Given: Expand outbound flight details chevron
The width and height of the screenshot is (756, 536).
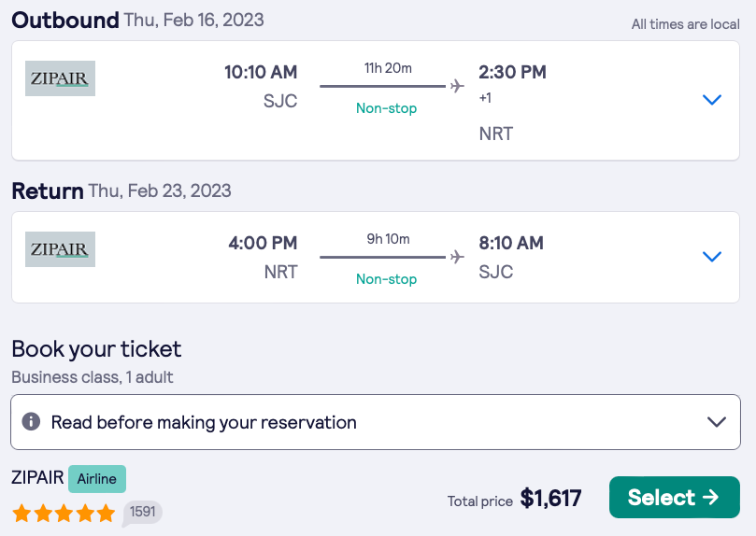Looking at the screenshot, I should tap(712, 99).
